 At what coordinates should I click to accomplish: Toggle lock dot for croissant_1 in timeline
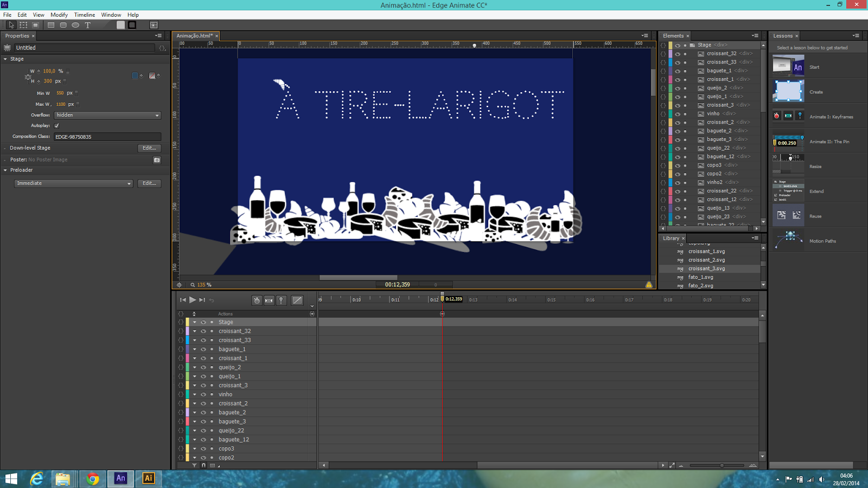212,358
